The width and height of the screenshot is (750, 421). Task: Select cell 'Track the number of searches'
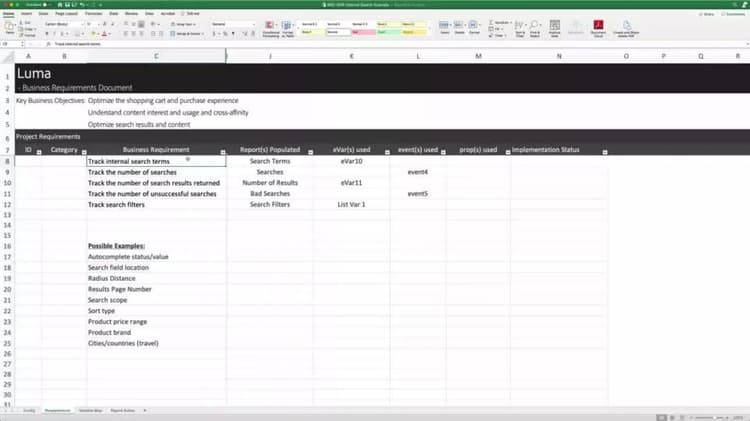coord(156,172)
